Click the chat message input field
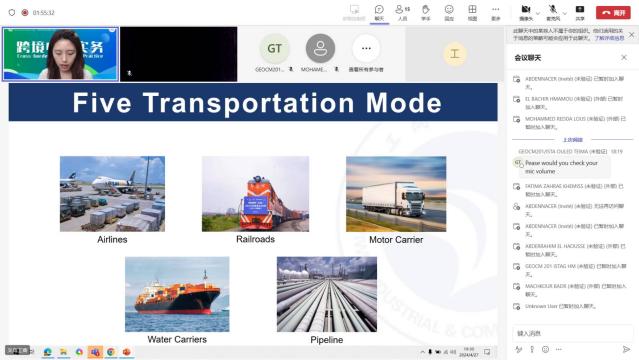 [572, 333]
